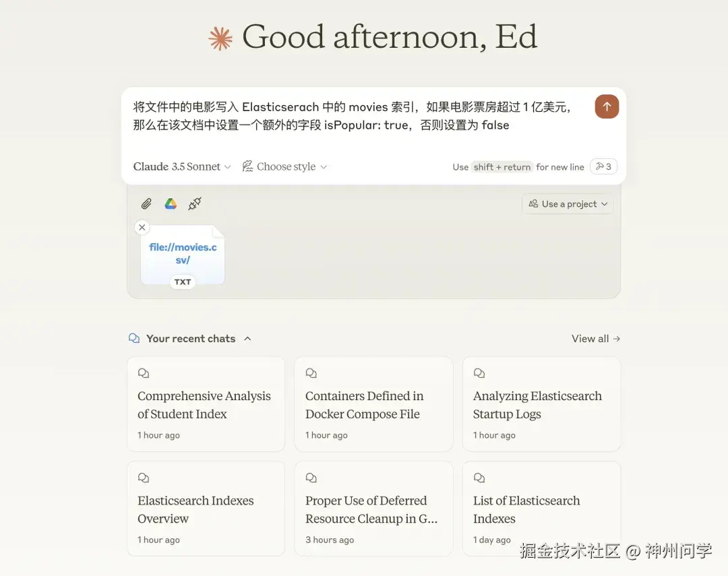The width and height of the screenshot is (728, 576).
Task: Open the plug integrations icon
Action: [x=195, y=203]
